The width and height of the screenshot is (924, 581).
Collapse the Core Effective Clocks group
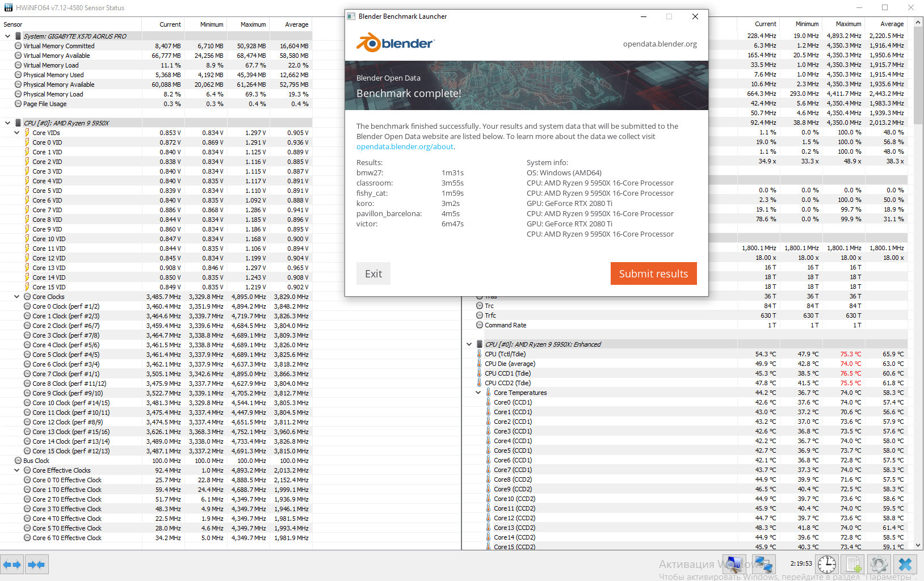pyautogui.click(x=16, y=470)
